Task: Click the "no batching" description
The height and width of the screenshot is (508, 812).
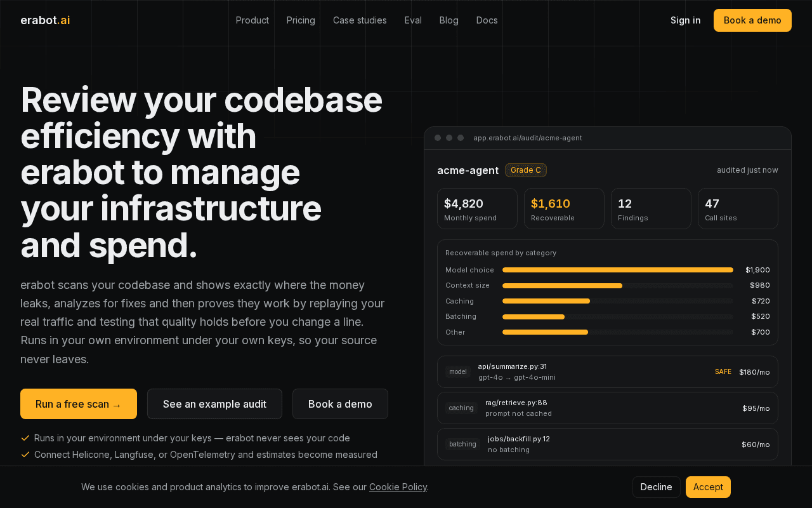Action: click(509, 450)
